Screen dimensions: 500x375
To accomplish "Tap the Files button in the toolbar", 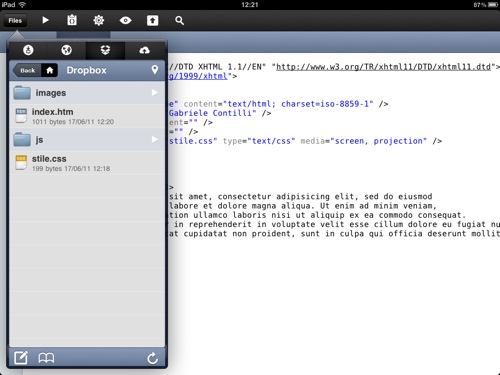I will click(x=15, y=21).
